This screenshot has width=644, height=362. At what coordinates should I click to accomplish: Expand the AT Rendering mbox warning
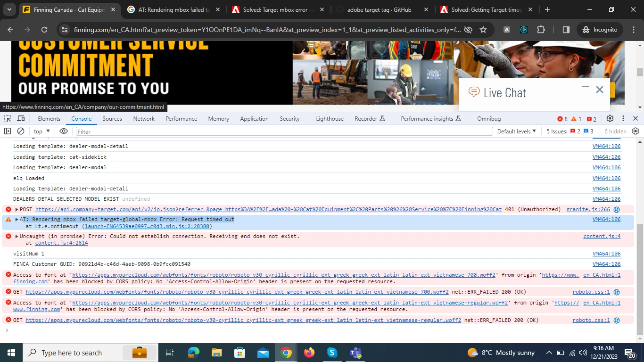[x=17, y=219]
